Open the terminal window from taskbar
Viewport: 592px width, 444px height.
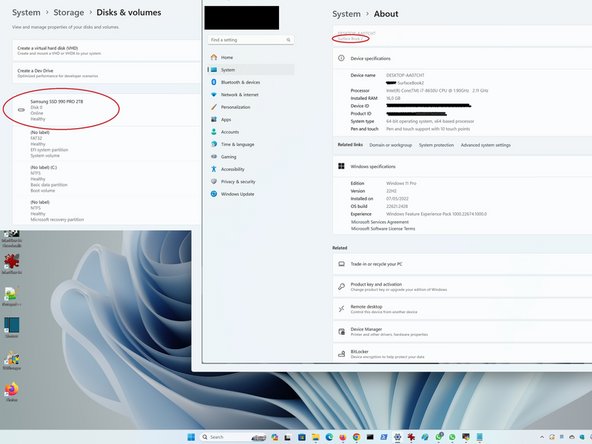[370, 437]
